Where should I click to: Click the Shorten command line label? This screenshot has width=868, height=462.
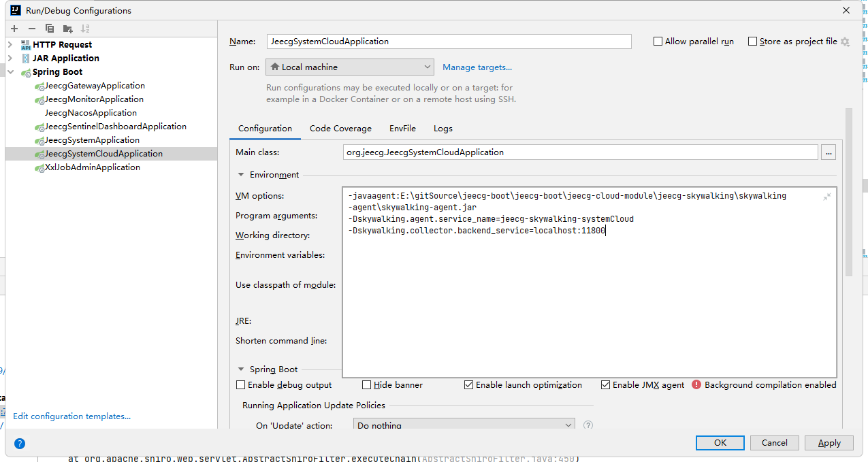tap(281, 341)
